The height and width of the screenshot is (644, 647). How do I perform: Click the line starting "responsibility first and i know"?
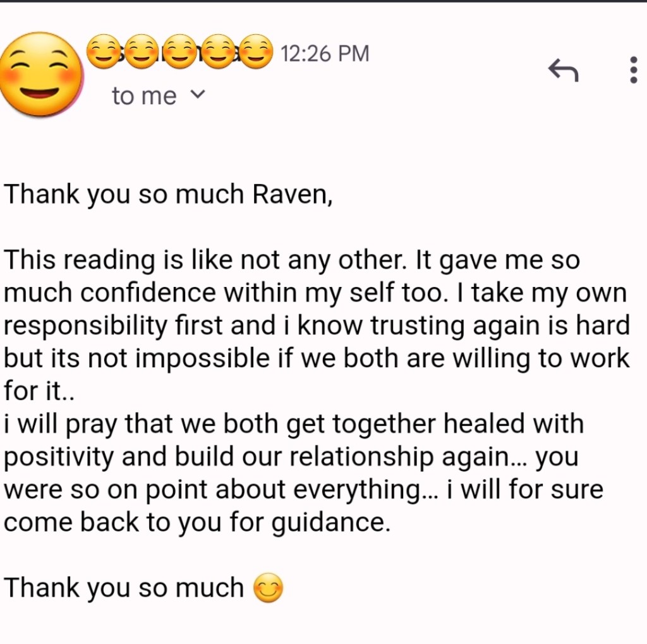tap(316, 326)
